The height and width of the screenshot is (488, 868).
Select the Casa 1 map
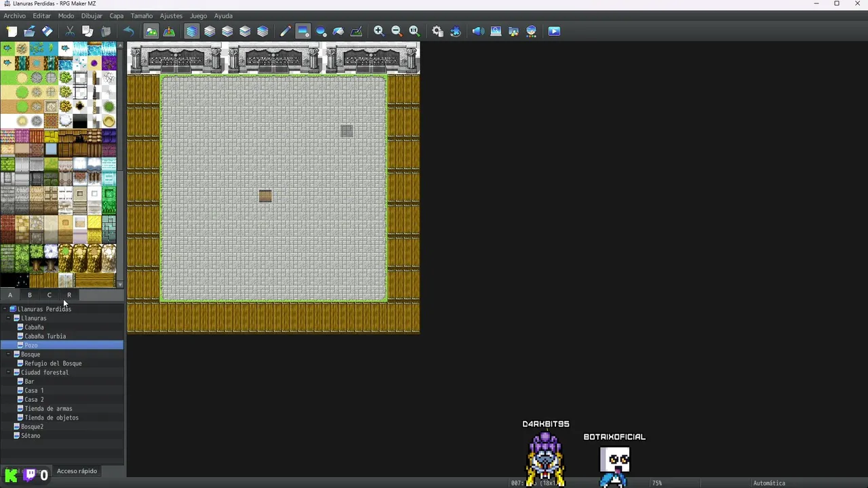(x=34, y=390)
